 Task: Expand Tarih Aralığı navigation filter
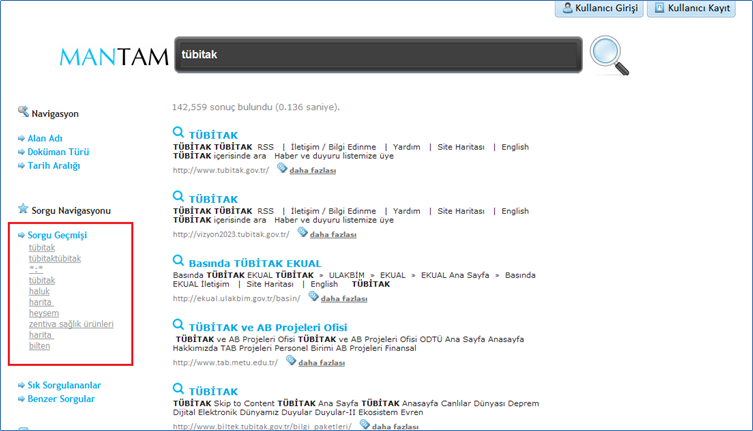[54, 166]
